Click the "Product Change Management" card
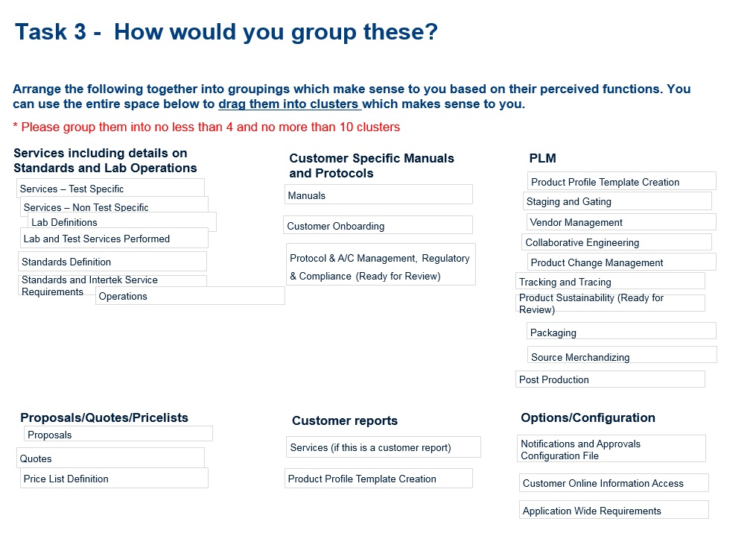The image size is (756, 536). pos(621,262)
